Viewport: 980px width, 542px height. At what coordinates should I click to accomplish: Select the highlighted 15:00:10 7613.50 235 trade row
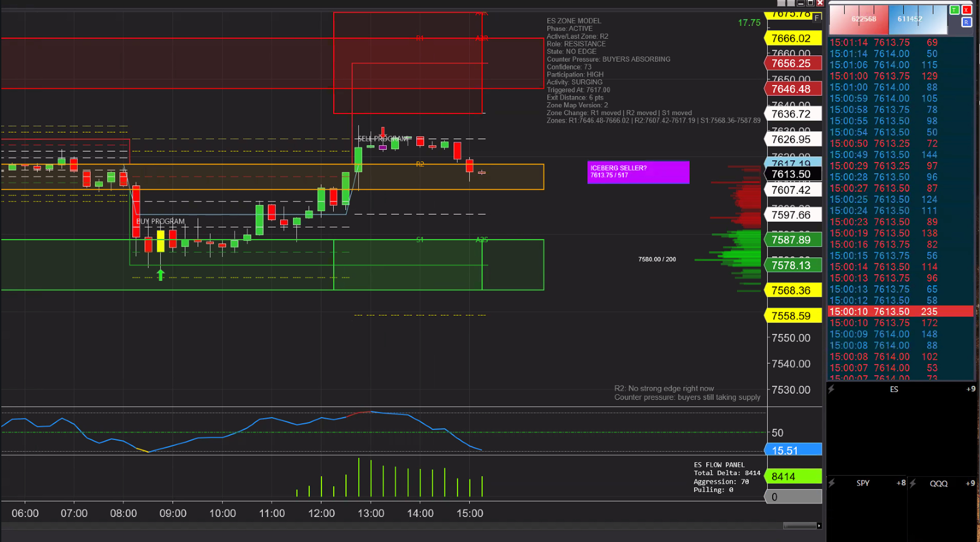(900, 311)
